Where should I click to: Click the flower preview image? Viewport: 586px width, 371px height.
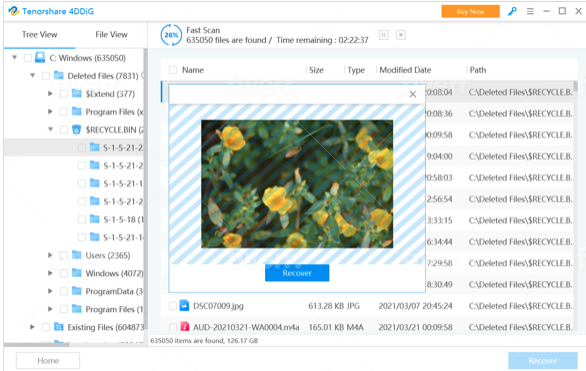[297, 183]
